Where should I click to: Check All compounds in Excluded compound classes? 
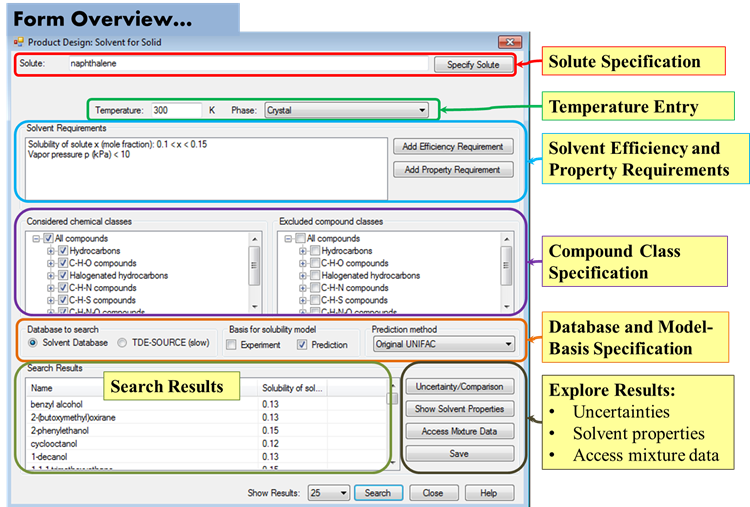coord(300,238)
